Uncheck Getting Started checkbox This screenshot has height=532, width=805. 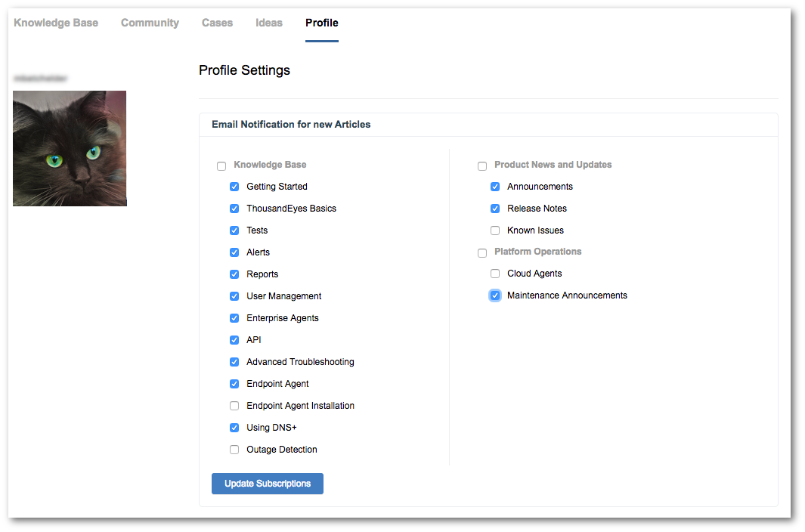tap(234, 187)
